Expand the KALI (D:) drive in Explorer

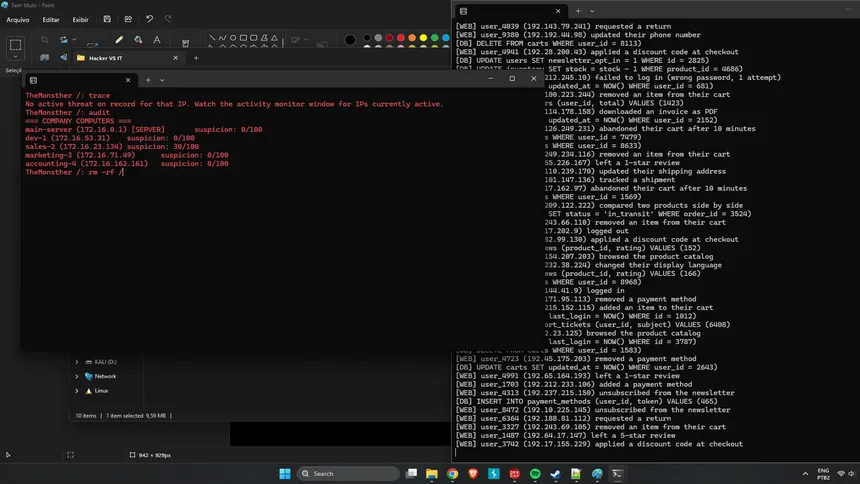pos(77,362)
